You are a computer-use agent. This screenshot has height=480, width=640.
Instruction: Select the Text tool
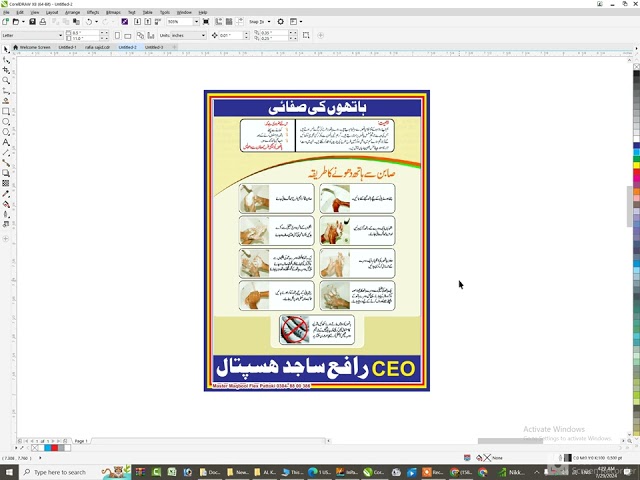[6, 142]
